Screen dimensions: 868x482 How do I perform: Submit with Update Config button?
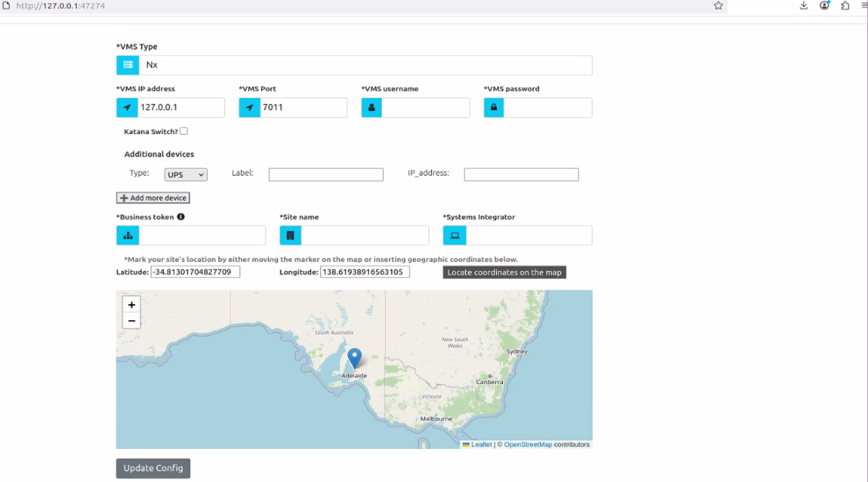(153, 468)
